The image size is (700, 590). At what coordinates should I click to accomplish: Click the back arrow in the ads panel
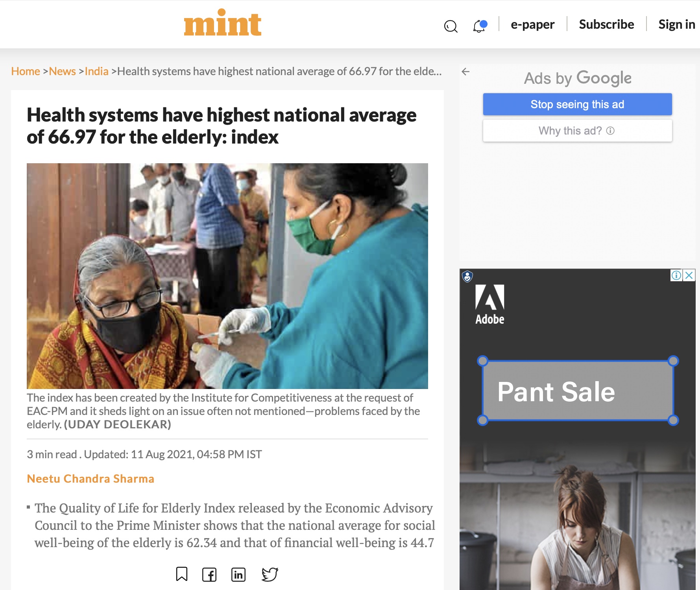(465, 72)
